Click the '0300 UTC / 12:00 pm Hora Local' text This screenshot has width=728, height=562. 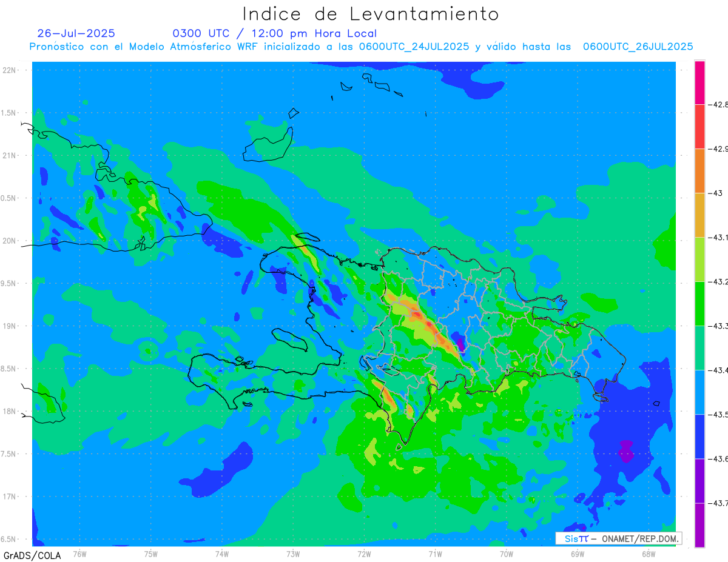275,34
